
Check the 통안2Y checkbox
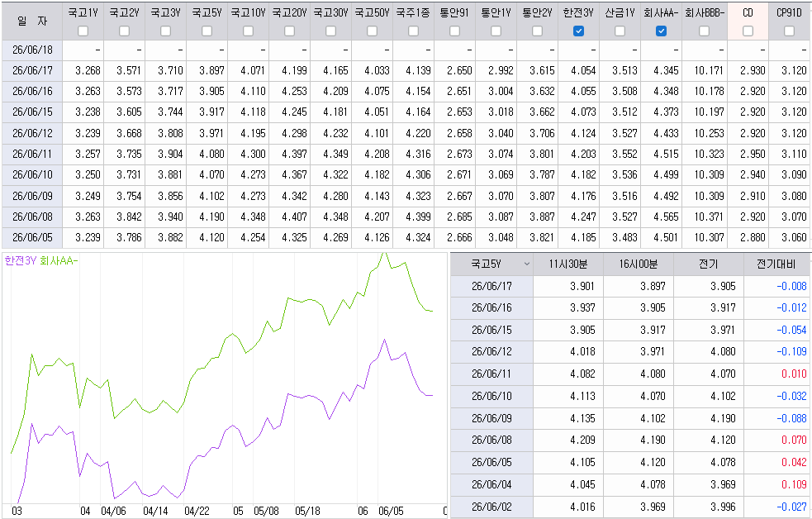pos(538,31)
